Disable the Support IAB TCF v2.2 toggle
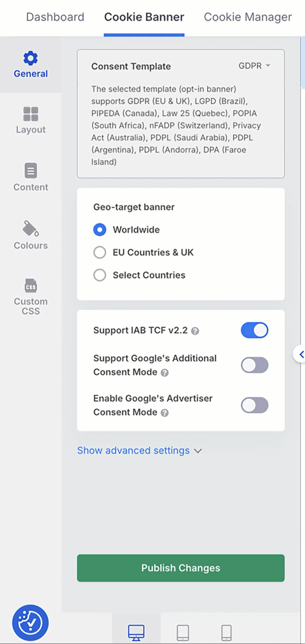Screen dimensions: 305x644 (x=254, y=330)
